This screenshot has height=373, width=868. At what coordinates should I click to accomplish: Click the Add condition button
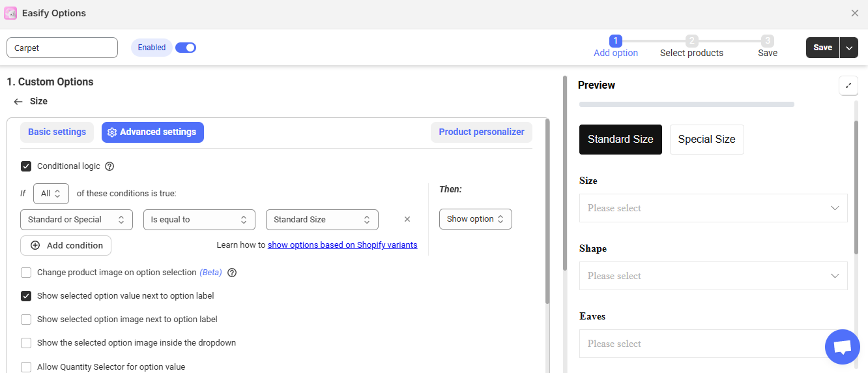[66, 246]
